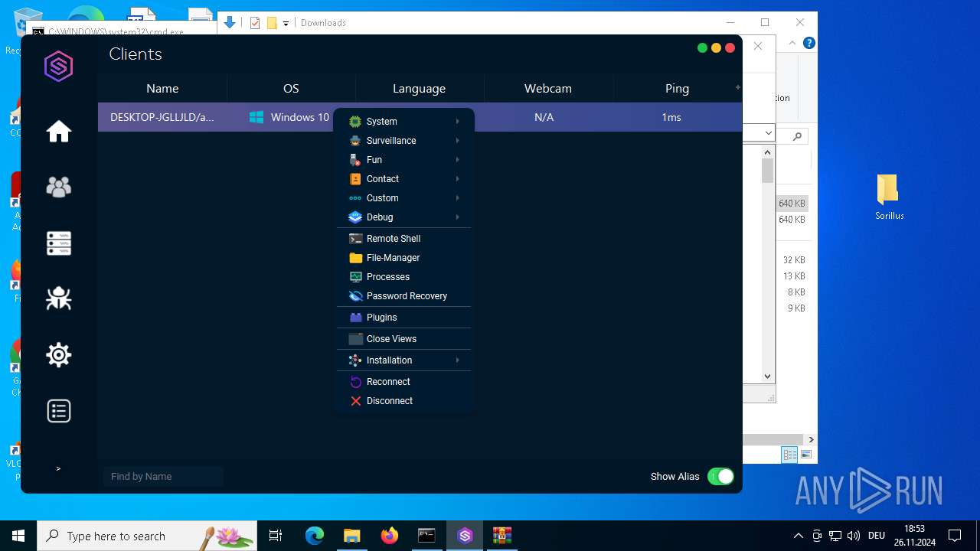Image resolution: width=980 pixels, height=551 pixels.
Task: Open the bug builder icon in sidebar
Action: click(x=59, y=298)
